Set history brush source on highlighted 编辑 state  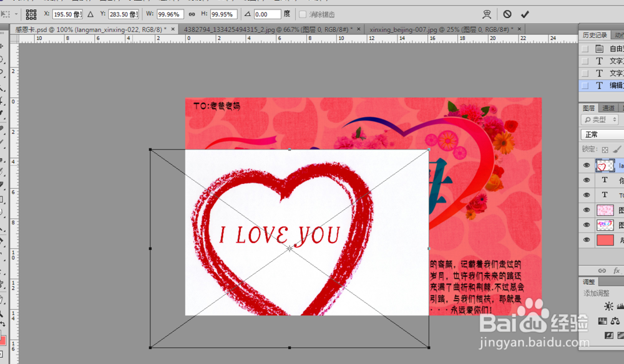[x=585, y=85]
